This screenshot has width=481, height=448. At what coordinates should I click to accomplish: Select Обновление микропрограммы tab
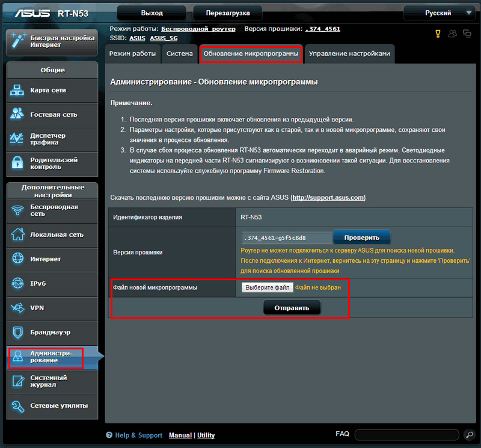[251, 54]
